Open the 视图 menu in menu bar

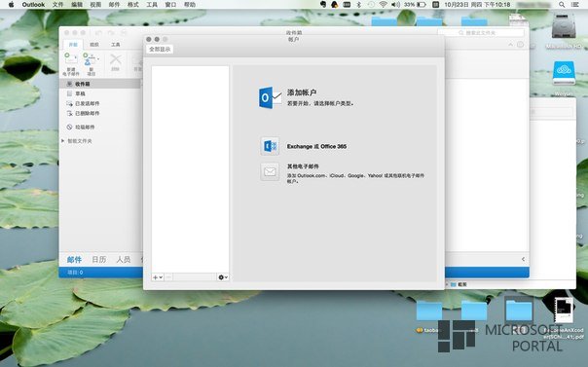(x=95, y=5)
